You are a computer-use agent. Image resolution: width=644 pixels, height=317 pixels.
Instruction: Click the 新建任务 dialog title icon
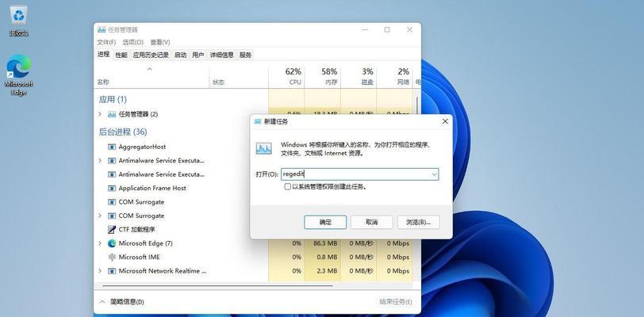point(258,121)
